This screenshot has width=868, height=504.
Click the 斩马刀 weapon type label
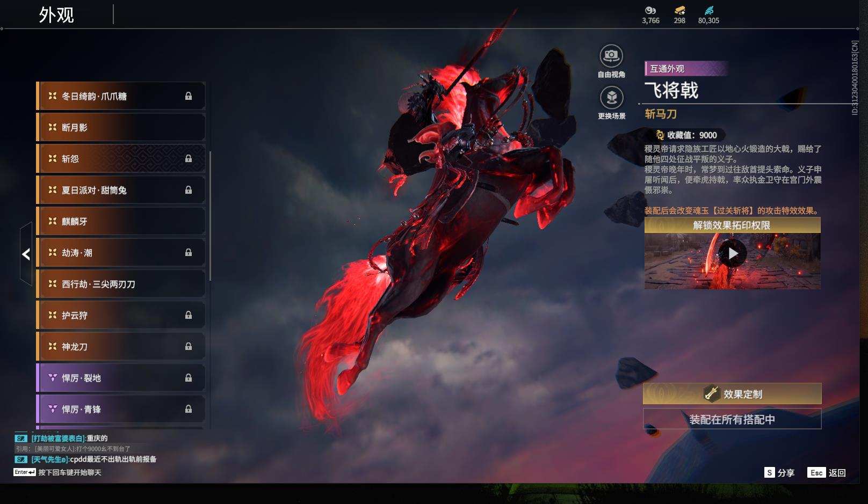tap(661, 114)
